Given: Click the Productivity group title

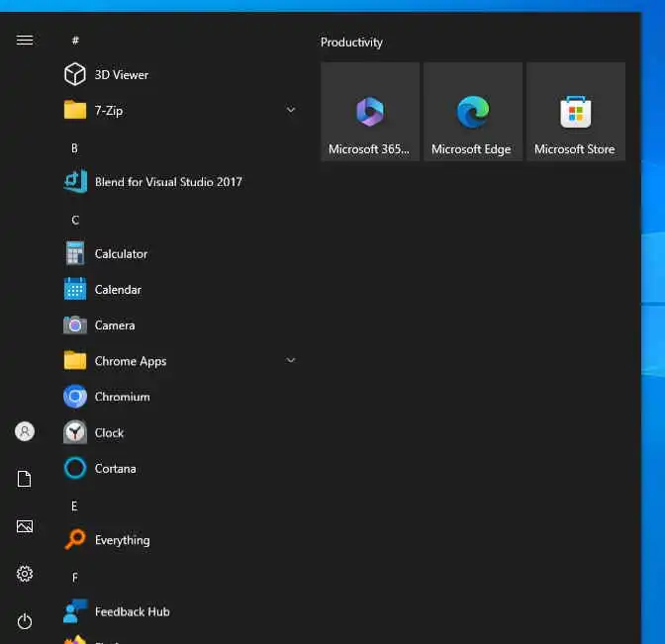Looking at the screenshot, I should pyautogui.click(x=351, y=43).
